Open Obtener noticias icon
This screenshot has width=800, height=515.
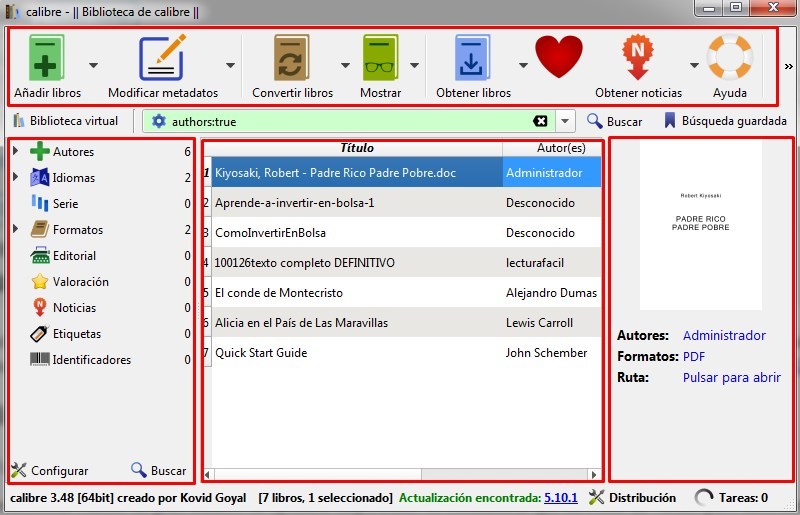[638, 58]
